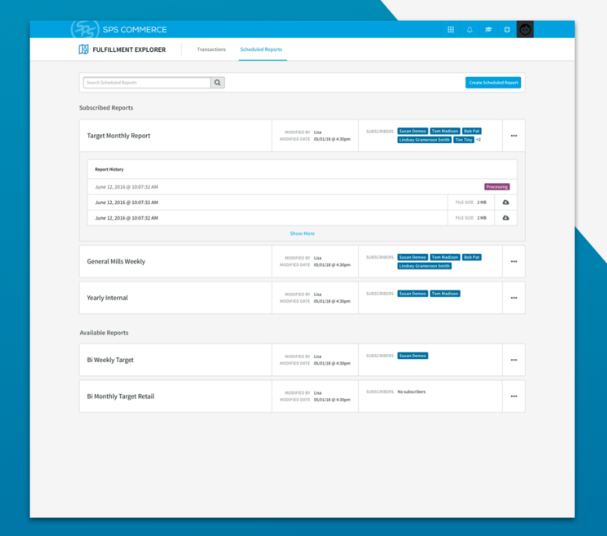Click the Report History heading
The image size is (607, 536).
point(109,170)
